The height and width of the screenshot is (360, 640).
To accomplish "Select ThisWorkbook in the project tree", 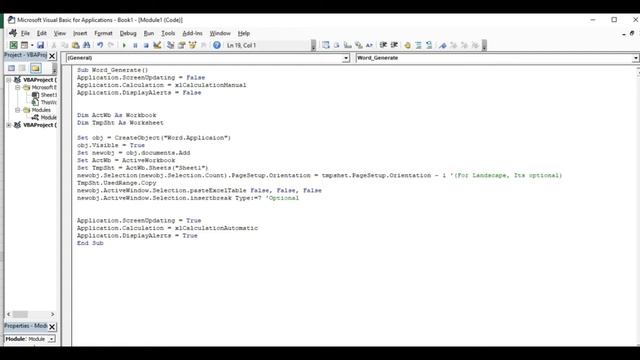I will (x=44, y=102).
